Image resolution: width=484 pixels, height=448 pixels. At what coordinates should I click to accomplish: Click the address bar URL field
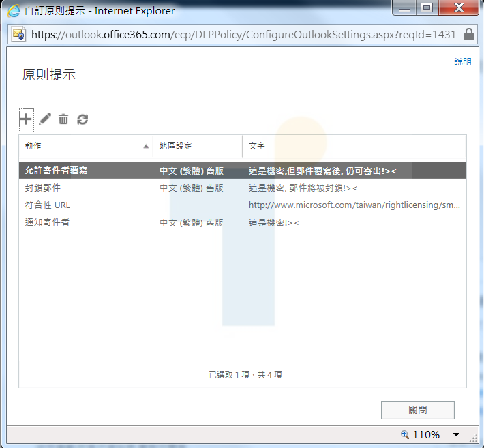(244, 34)
